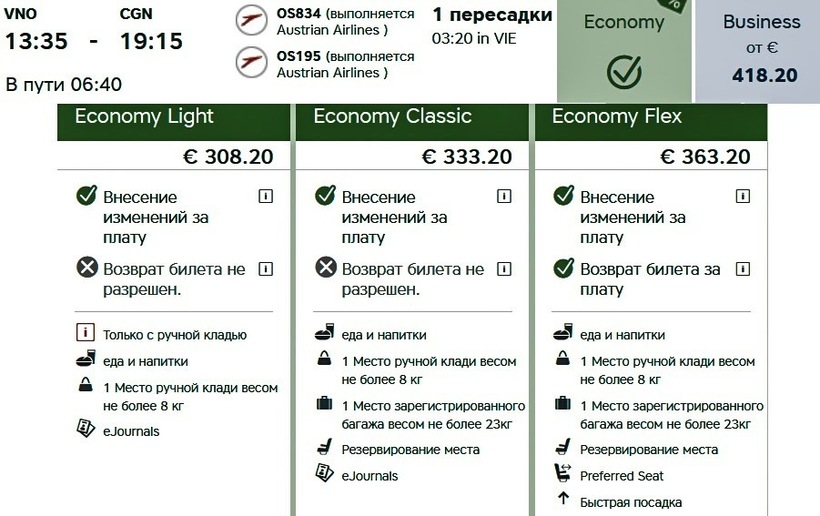Open info icon for Economy Light change fee
This screenshot has width=820, height=516.
(266, 196)
